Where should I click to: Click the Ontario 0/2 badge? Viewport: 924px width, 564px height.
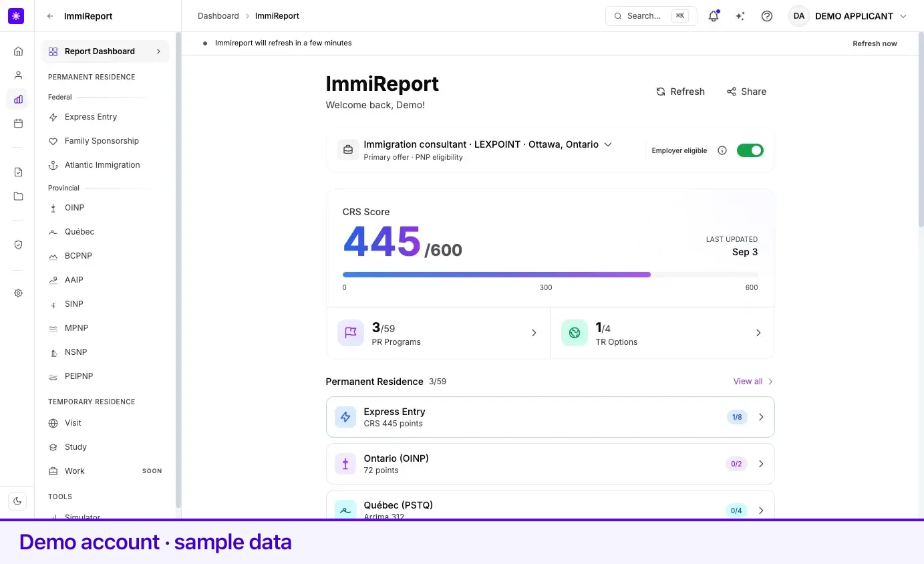pos(736,464)
